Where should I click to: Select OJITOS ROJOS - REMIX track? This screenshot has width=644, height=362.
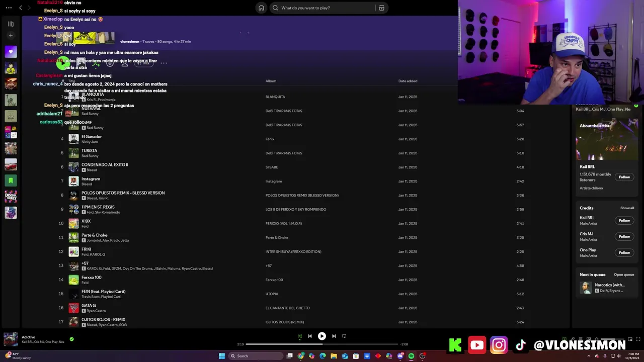[104, 320]
